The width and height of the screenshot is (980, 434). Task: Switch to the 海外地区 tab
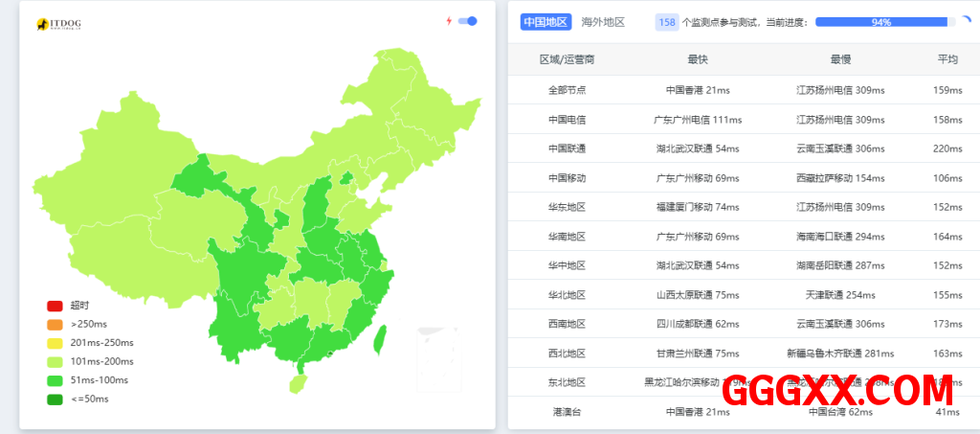tap(603, 22)
